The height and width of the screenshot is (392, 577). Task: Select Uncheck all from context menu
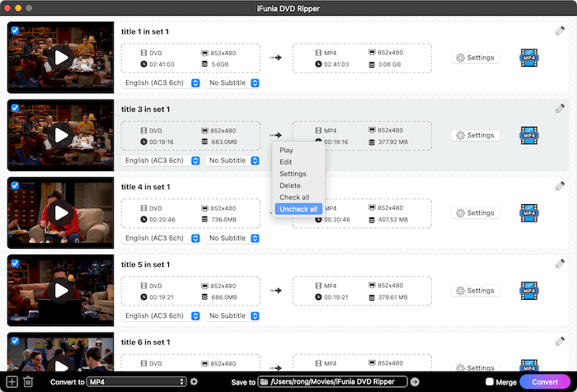point(298,209)
